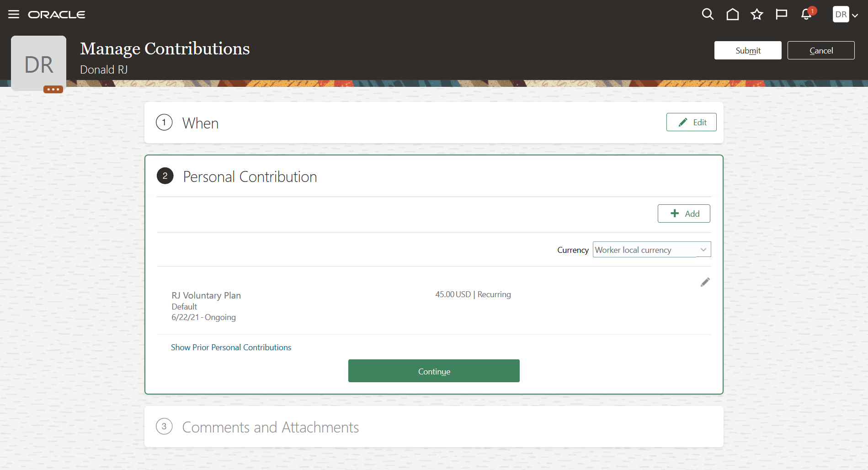Screen dimensions: 868x470
Task: Click the Submit button
Action: [748, 50]
